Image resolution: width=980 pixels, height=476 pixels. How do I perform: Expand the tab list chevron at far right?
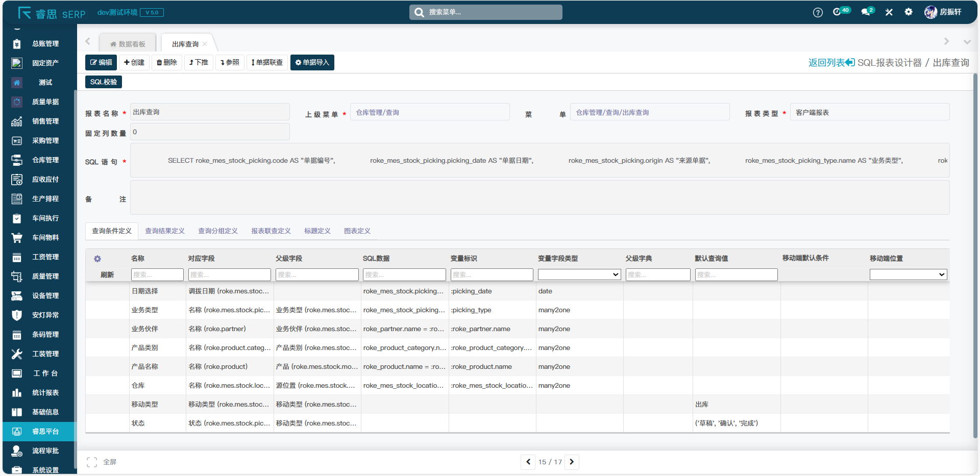(967, 42)
